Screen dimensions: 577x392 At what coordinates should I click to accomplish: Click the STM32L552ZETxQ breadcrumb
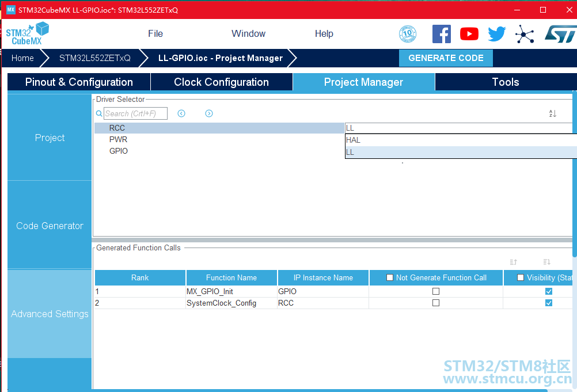coord(95,58)
